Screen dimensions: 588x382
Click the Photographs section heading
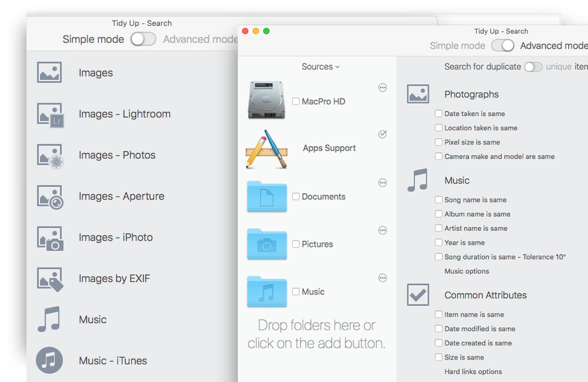472,95
